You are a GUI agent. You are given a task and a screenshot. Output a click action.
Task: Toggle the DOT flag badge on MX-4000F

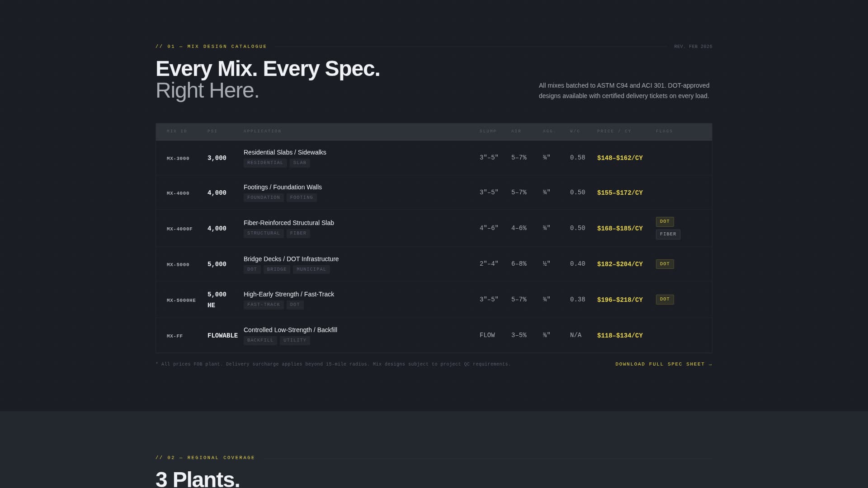[665, 221]
